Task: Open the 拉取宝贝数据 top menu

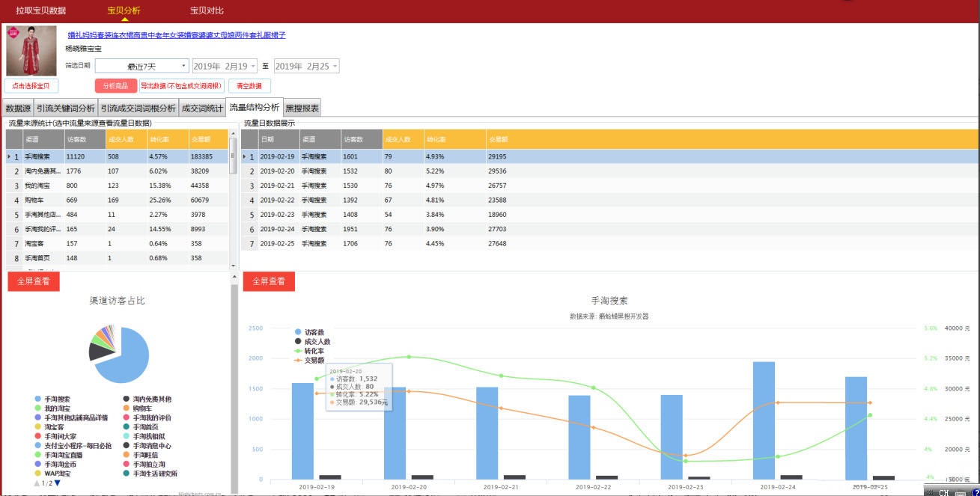Action: (41, 10)
